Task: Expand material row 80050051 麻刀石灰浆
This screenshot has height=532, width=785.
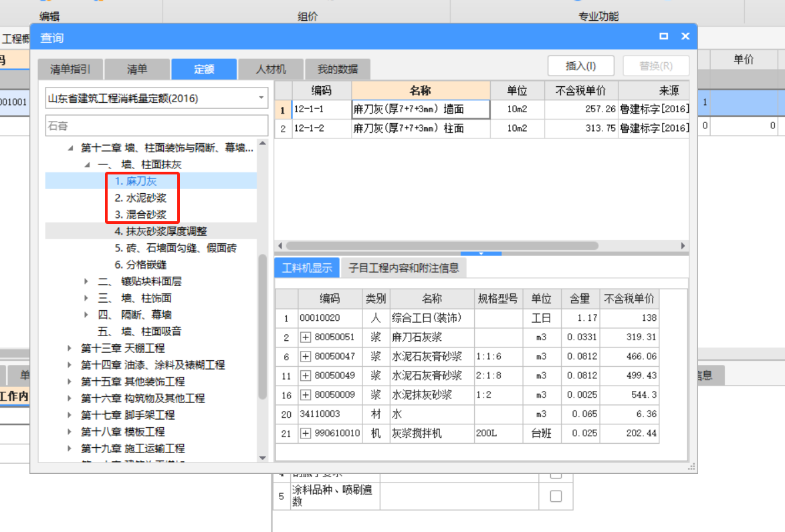Action: click(306, 338)
